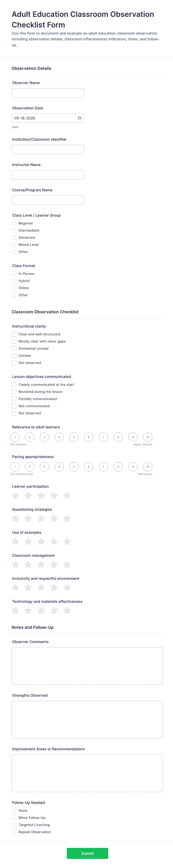The width and height of the screenshot is (173, 868).
Task: Choose 10 on Pacing appropriateness scale
Action: [x=148, y=467]
